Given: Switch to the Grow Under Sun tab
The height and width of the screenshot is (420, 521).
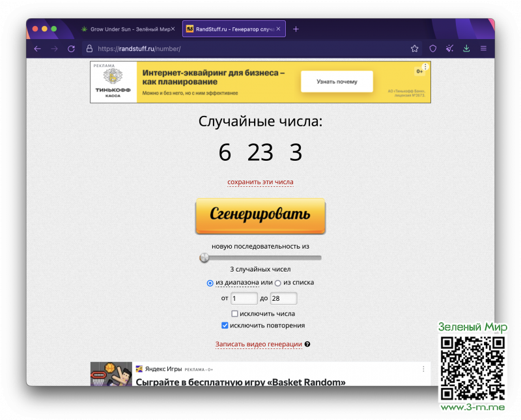Looking at the screenshot, I should click(124, 29).
